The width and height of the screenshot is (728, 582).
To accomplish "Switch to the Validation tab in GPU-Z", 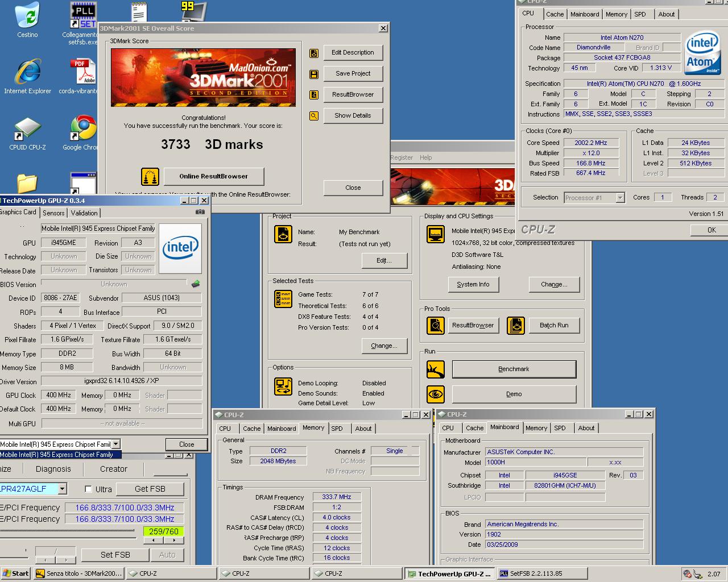I will (x=84, y=213).
